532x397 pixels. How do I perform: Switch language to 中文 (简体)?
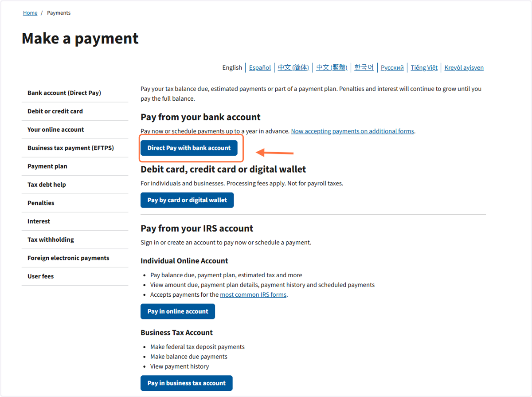(293, 67)
